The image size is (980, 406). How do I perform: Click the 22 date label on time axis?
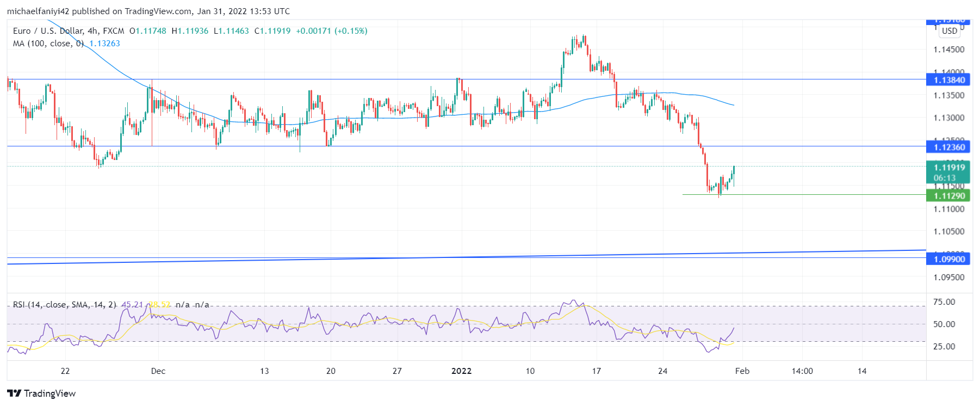click(x=65, y=371)
